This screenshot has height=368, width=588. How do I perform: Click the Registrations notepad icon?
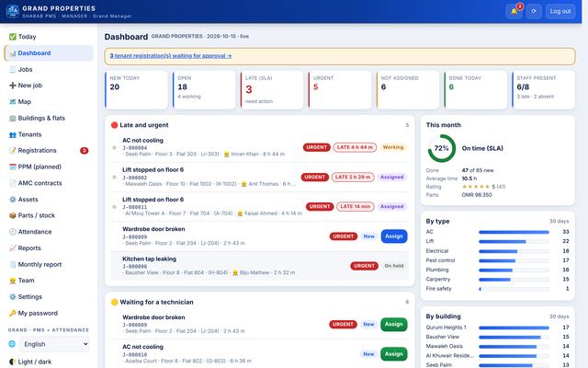(13, 151)
